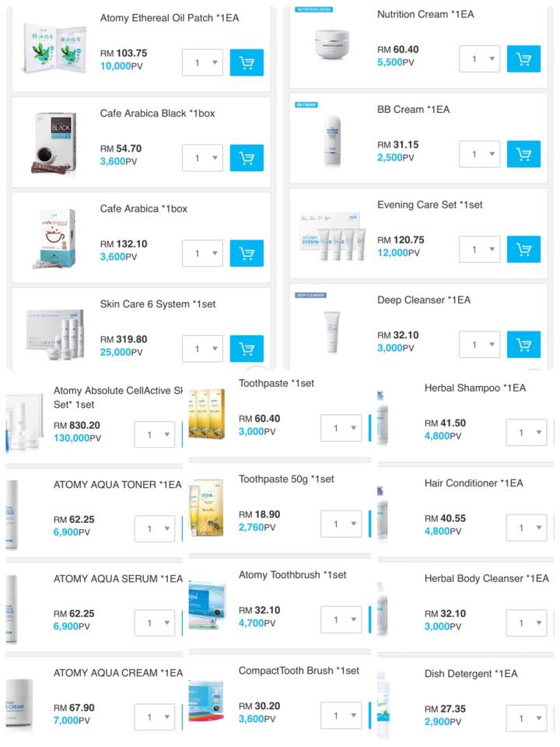Click the Evening Care Set product image
Image resolution: width=560 pixels, height=747 pixels.
click(332, 237)
